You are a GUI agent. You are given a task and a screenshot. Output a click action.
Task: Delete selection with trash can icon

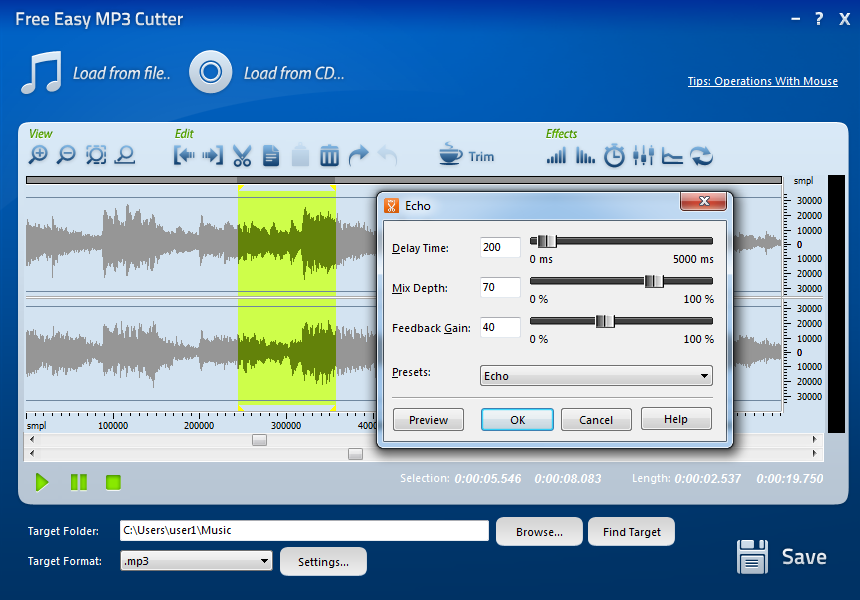click(329, 156)
